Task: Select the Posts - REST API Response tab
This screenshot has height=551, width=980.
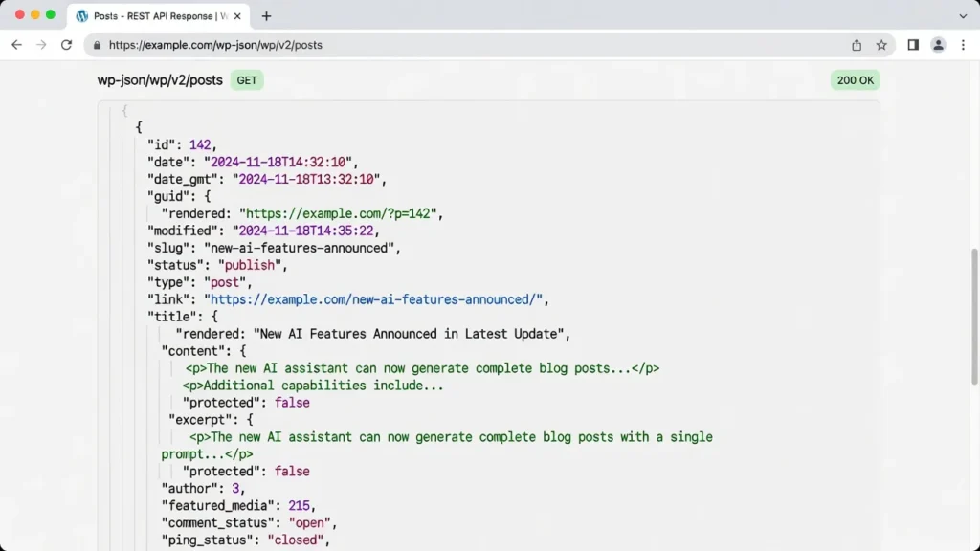Action: (x=159, y=16)
